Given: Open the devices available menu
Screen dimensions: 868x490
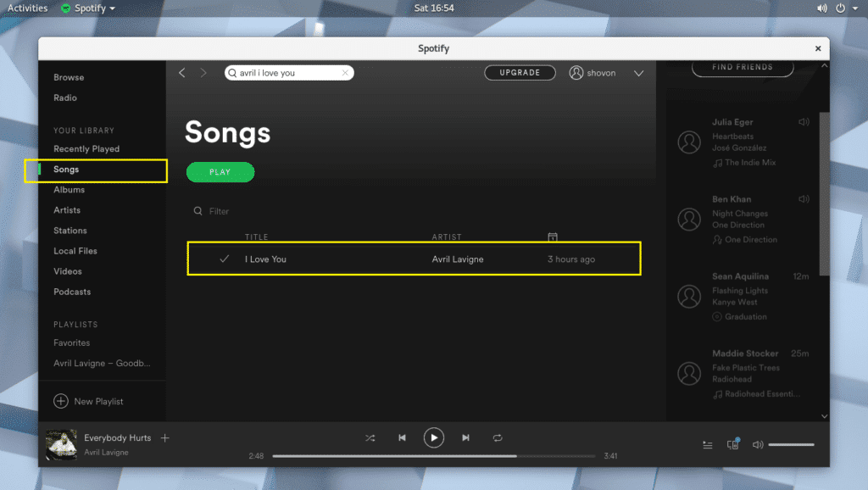Looking at the screenshot, I should (x=732, y=443).
